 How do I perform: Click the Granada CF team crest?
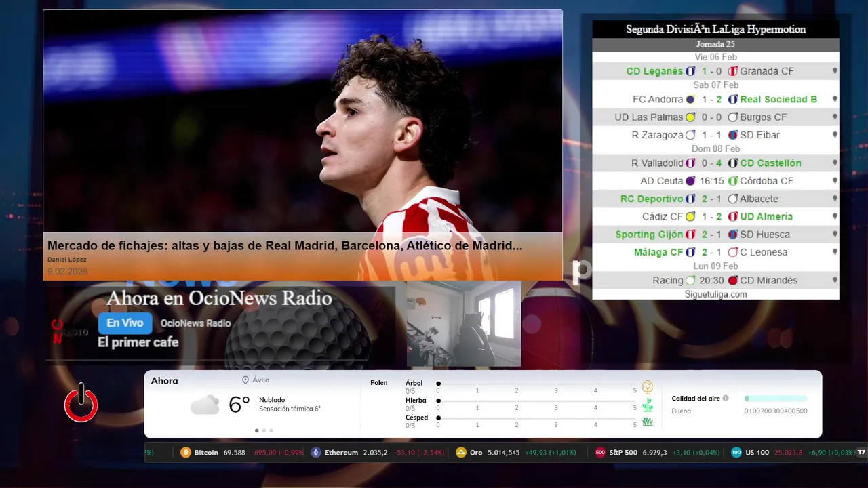pyautogui.click(x=733, y=71)
